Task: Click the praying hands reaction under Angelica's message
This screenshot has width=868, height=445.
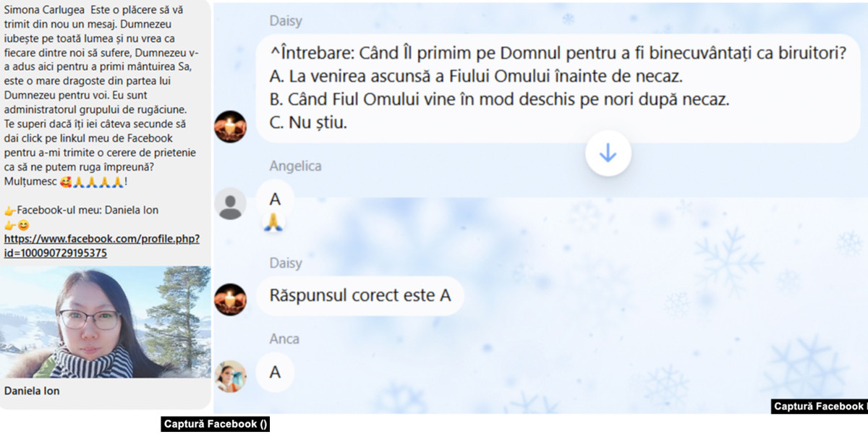Action: tap(274, 223)
